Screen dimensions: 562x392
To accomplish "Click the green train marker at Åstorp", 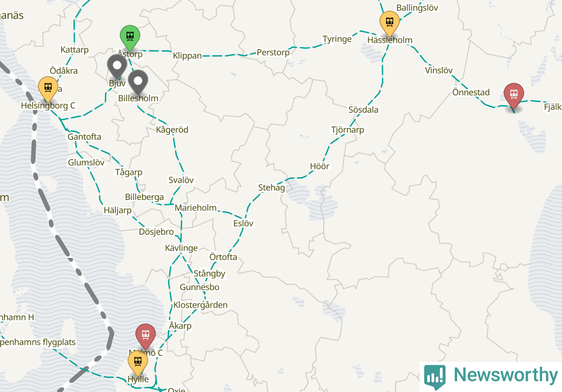I will pyautogui.click(x=130, y=38).
